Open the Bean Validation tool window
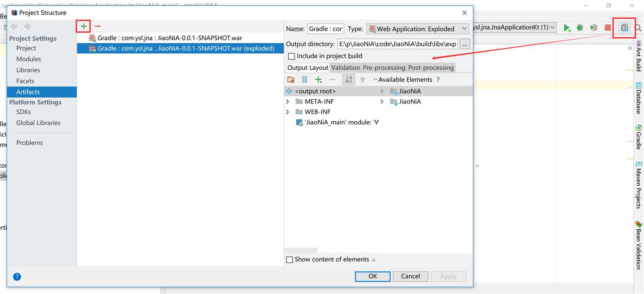 coord(639,245)
